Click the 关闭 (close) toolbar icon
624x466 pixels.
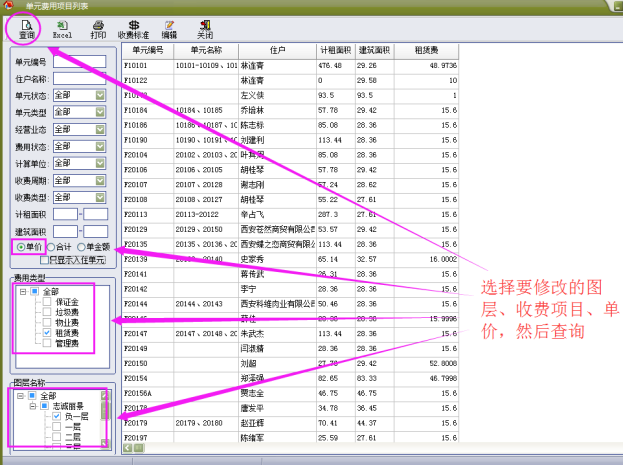[x=205, y=29]
